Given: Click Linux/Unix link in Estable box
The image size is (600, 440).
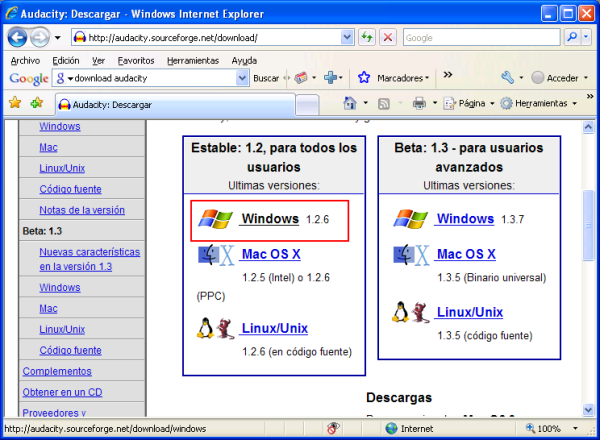Looking at the screenshot, I should (x=275, y=328).
